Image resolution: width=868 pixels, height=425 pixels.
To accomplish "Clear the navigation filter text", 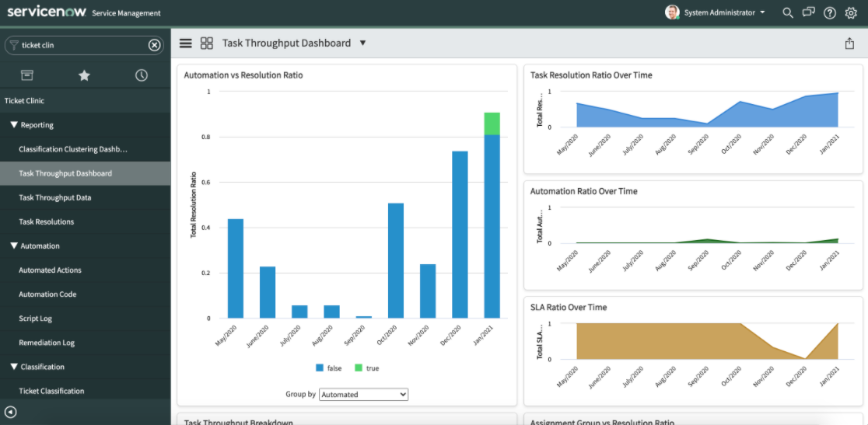I will click(x=154, y=45).
